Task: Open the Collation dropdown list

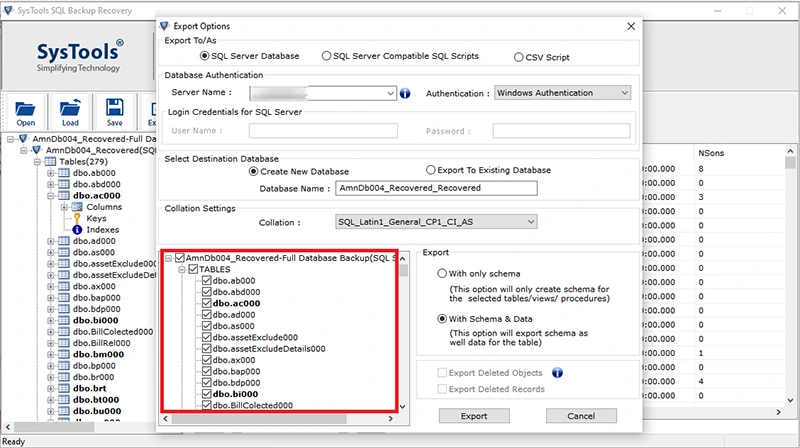Action: click(531, 222)
